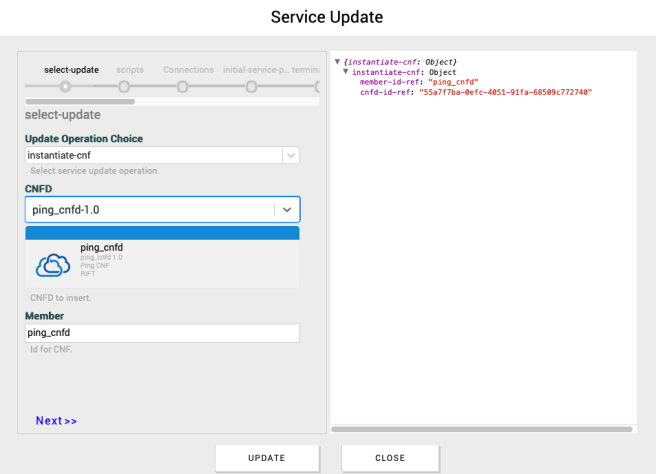Viewport: 656px width, 474px height.
Task: Click the CLOSE button
Action: tap(390, 458)
